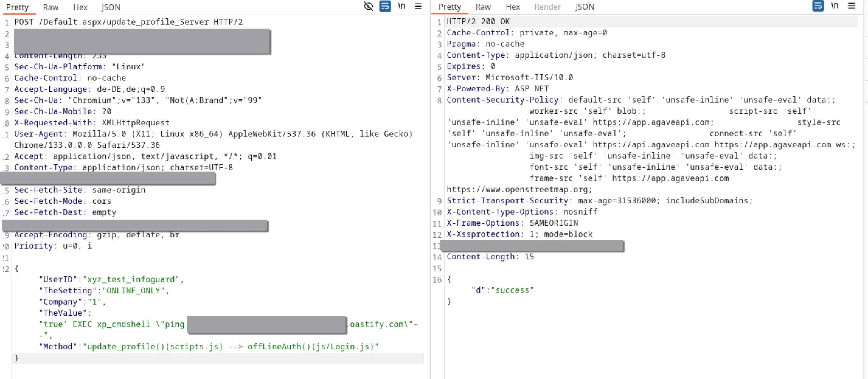Click the HTTP/2 200 OK status line

pos(478,22)
